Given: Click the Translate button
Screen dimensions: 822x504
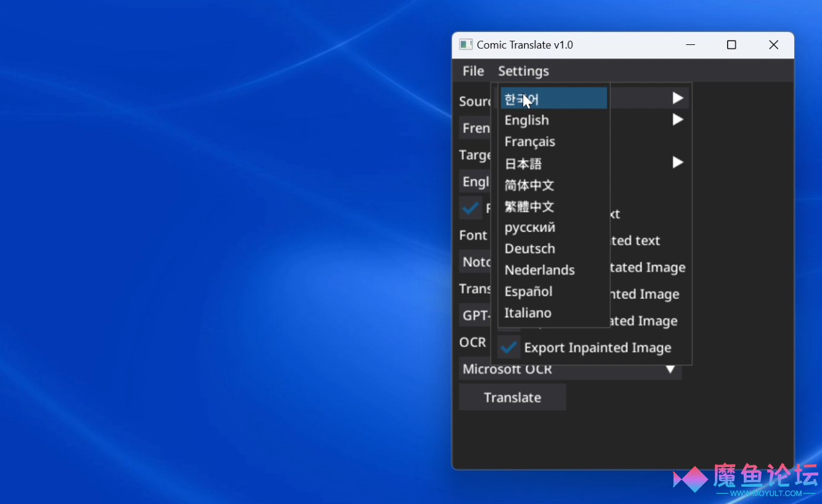Looking at the screenshot, I should click(x=512, y=397).
